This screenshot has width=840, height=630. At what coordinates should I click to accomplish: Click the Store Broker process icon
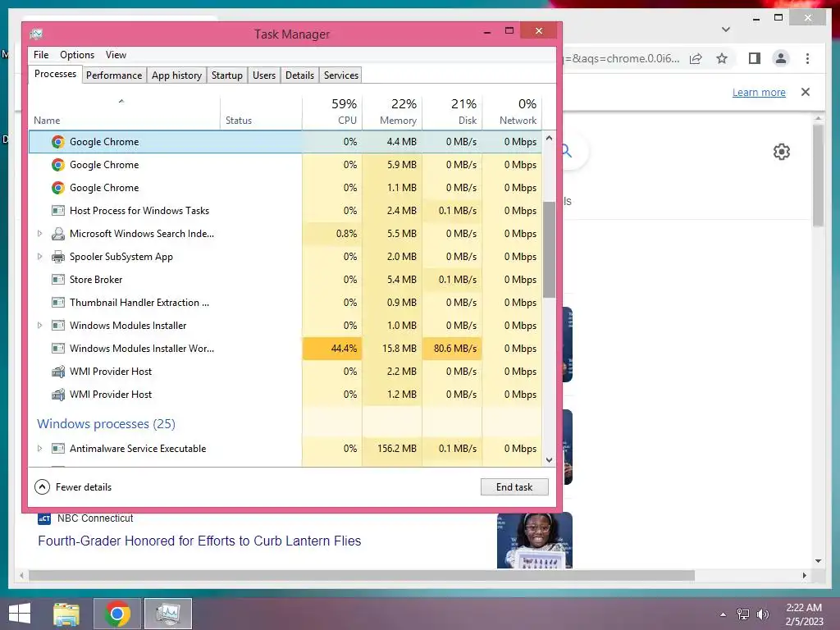[58, 280]
